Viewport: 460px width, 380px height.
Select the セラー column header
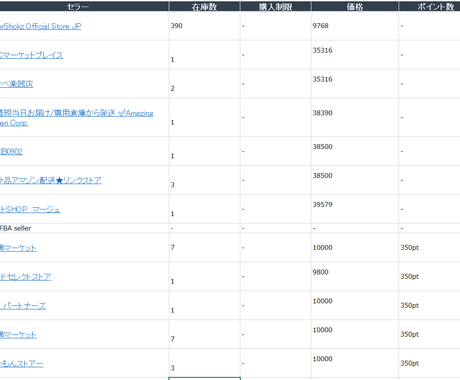click(84, 6)
